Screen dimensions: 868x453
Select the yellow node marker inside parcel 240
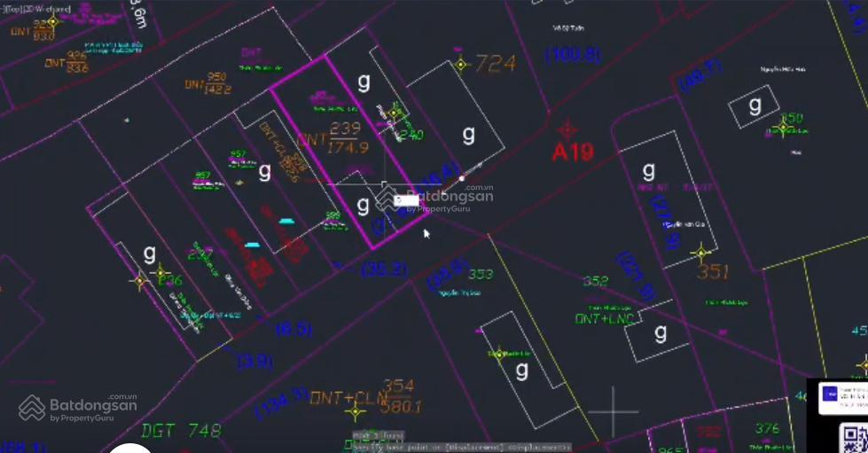(x=394, y=113)
